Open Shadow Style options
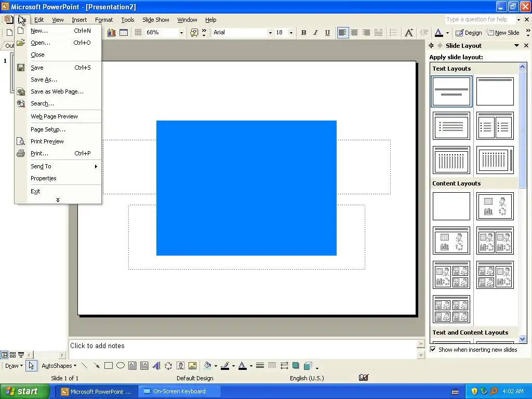The height and width of the screenshot is (399, 532). [x=296, y=366]
